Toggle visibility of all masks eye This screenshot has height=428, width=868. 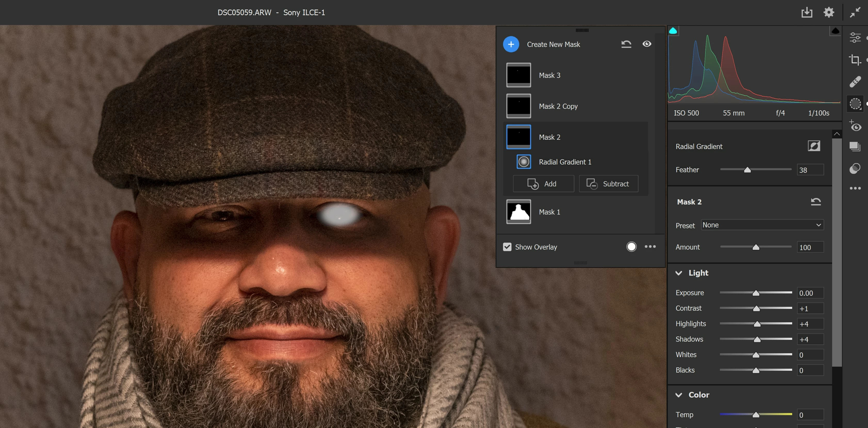647,44
